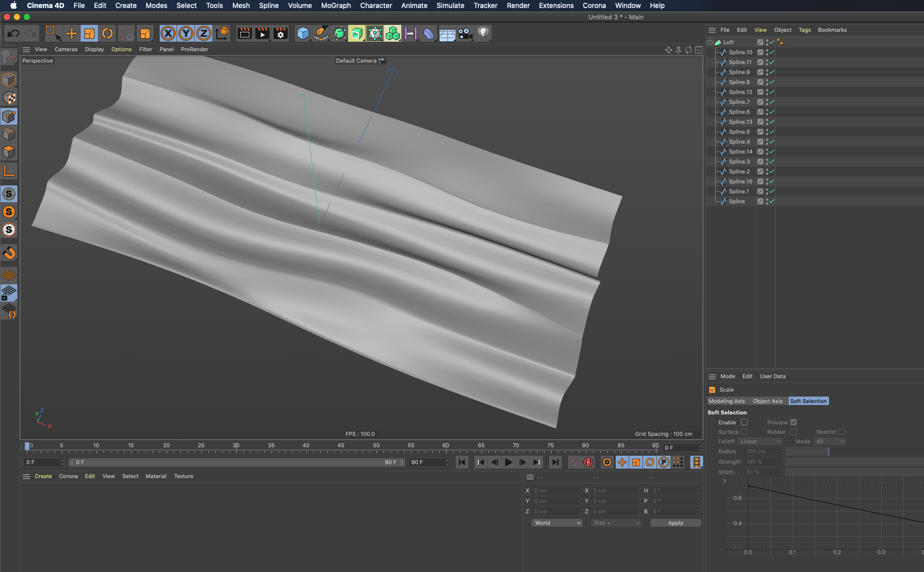Viewport: 924px width, 572px height.
Task: Open the Object Manager hamburger menu
Action: 712,30
